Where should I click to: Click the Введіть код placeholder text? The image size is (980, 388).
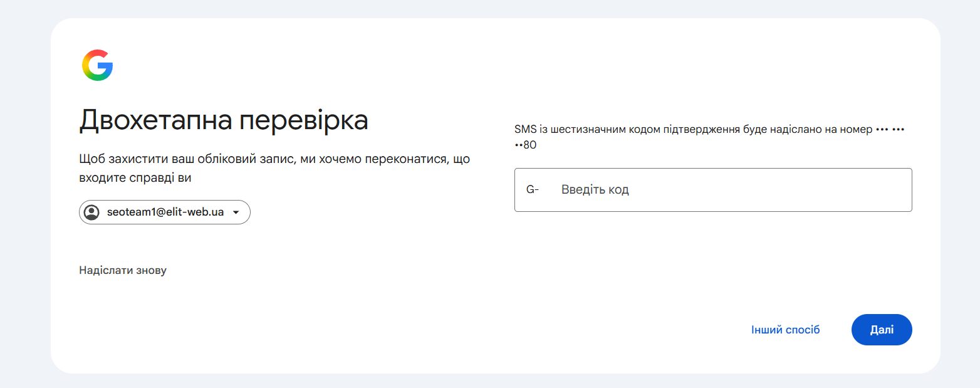click(595, 190)
